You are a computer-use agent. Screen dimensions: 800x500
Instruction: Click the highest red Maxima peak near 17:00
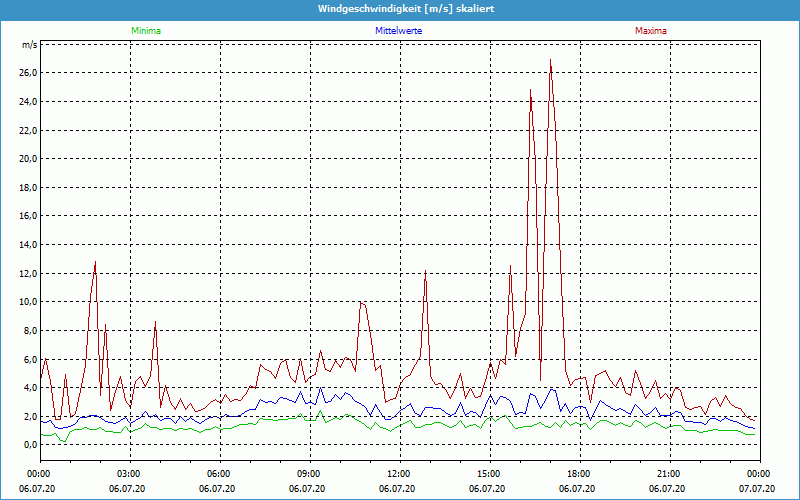pos(550,60)
